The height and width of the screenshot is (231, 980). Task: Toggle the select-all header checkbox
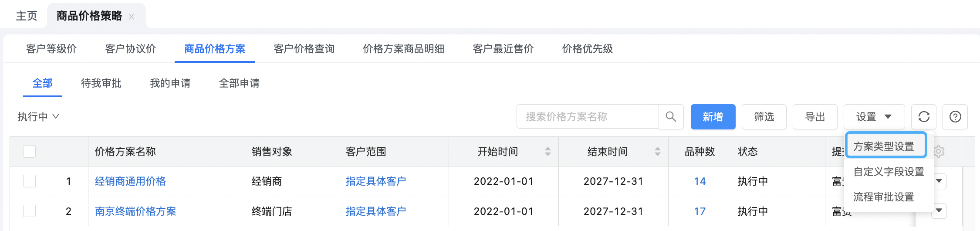tap(29, 151)
